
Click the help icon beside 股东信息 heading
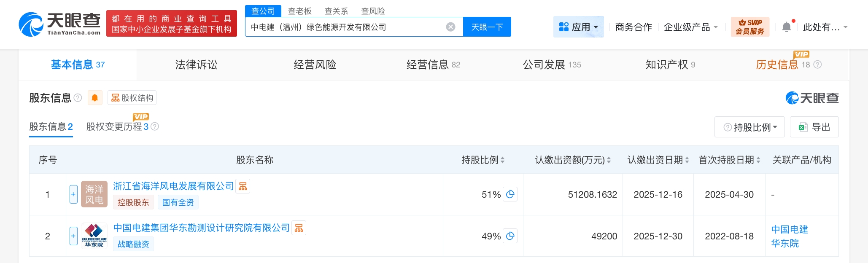[x=78, y=98]
